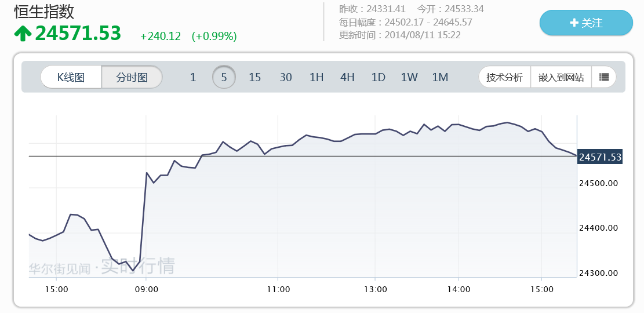This screenshot has width=644, height=313.
Task: Click the 24571.53 current price label on axis
Action: (x=600, y=157)
